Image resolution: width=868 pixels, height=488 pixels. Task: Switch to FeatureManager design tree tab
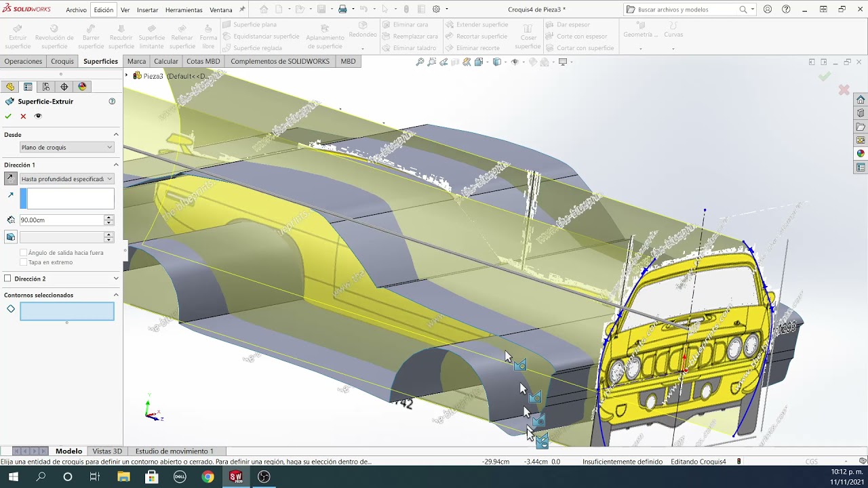click(9, 87)
